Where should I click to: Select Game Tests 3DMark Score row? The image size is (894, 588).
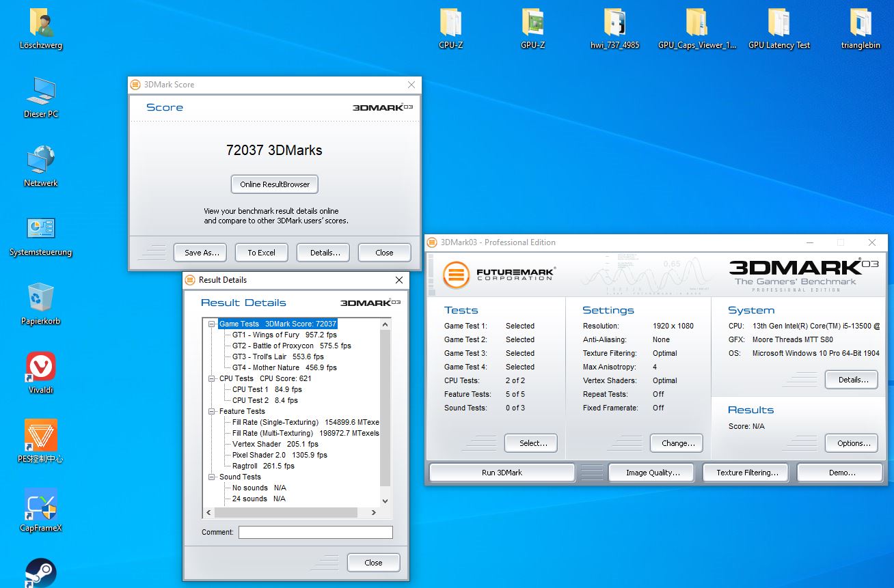pos(277,324)
